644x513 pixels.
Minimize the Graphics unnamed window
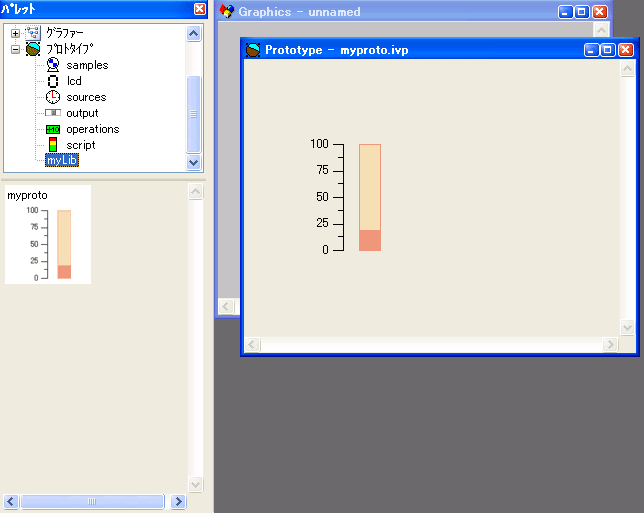566,12
